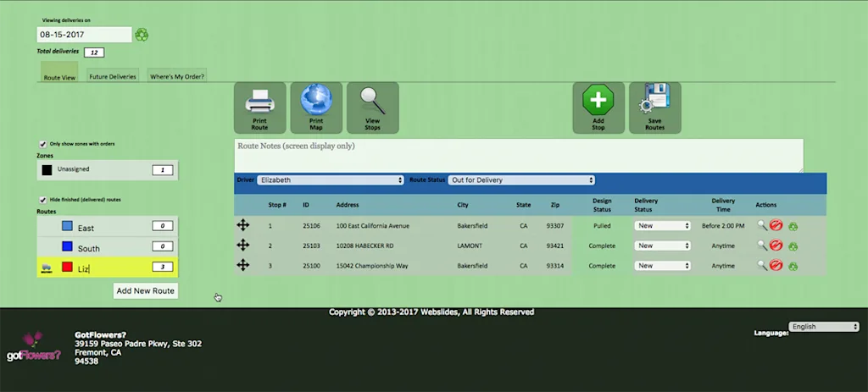Image resolution: width=868 pixels, height=392 pixels.
Task: Click the move handle for stop 3
Action: tap(243, 265)
